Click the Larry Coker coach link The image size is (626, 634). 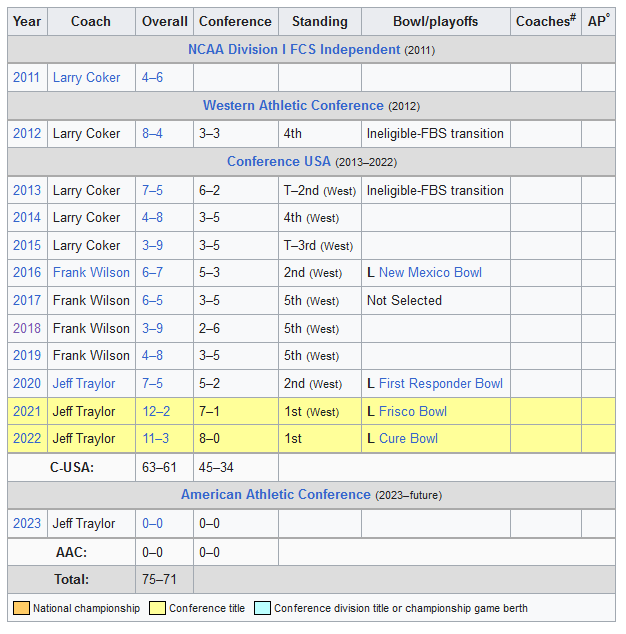86,77
